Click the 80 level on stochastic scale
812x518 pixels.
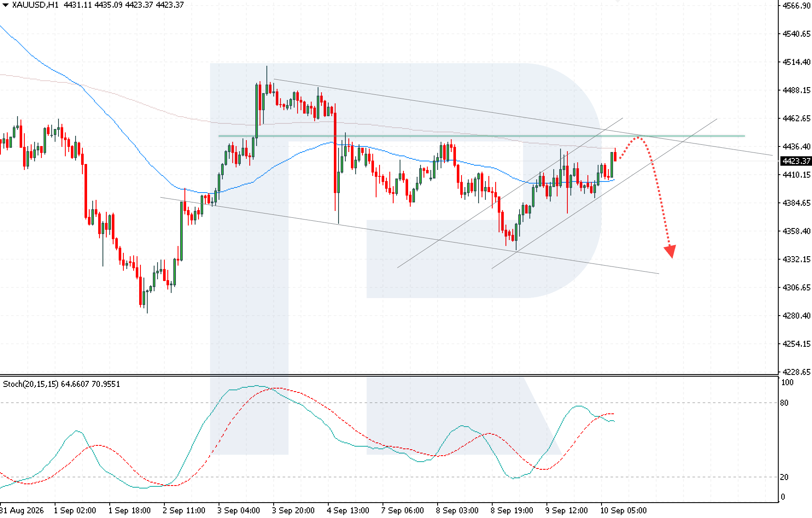click(x=784, y=403)
